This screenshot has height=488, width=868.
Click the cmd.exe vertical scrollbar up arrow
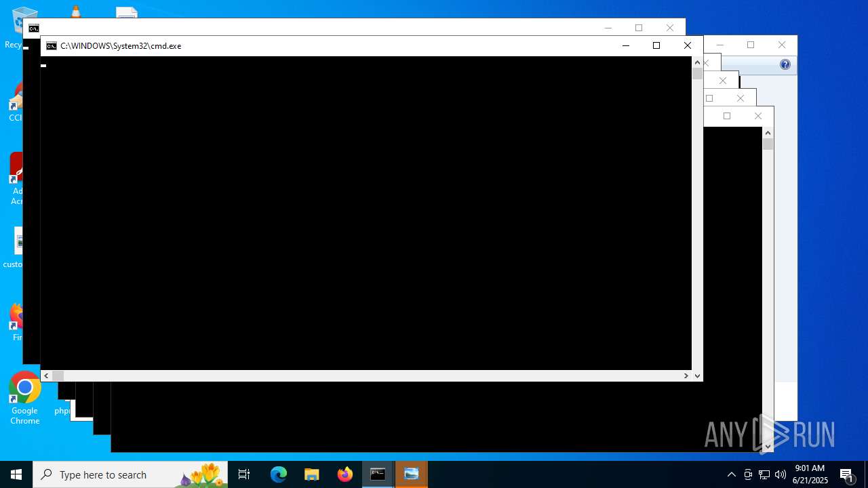[x=697, y=62]
